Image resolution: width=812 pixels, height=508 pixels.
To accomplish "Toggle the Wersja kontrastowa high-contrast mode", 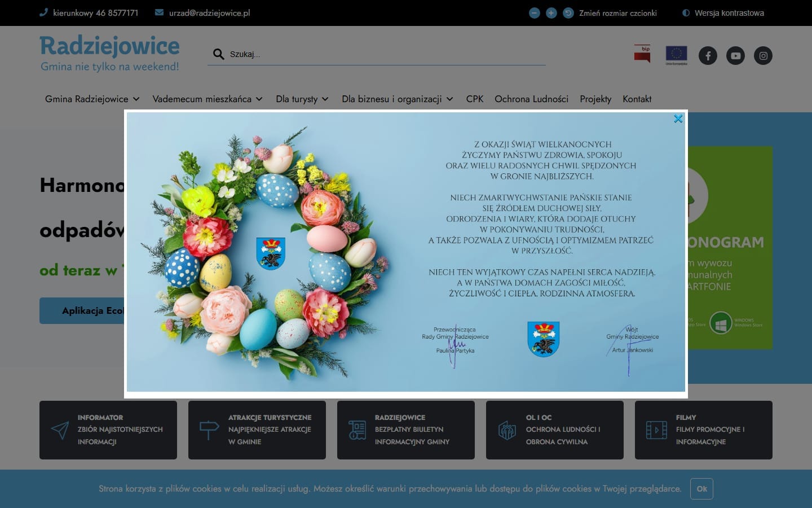I will tap(723, 13).
